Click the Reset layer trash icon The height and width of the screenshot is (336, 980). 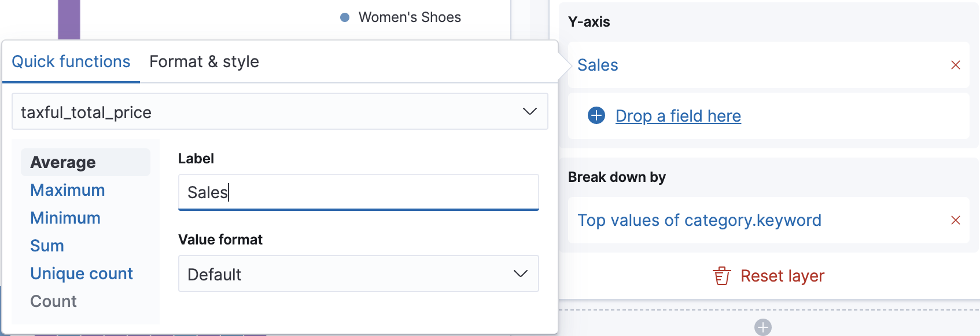pos(721,276)
